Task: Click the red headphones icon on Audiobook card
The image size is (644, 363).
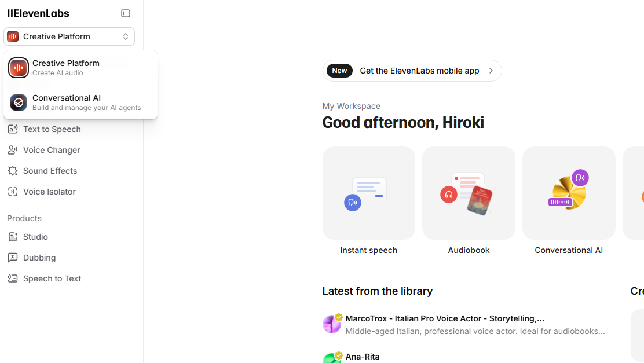Action: click(449, 195)
